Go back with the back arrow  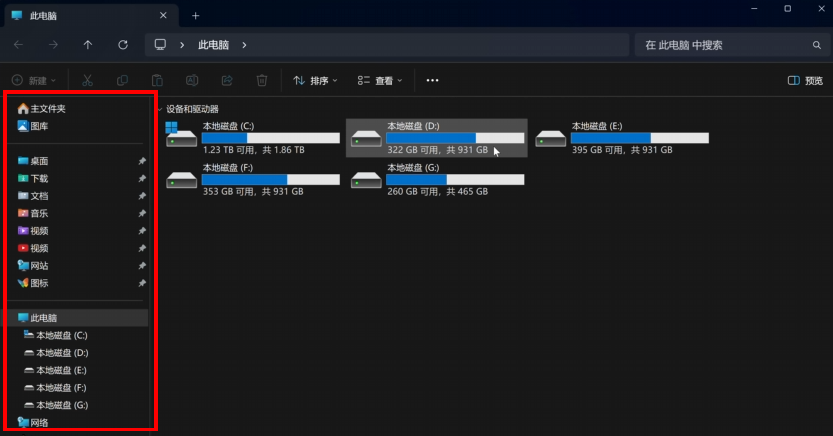[x=19, y=45]
